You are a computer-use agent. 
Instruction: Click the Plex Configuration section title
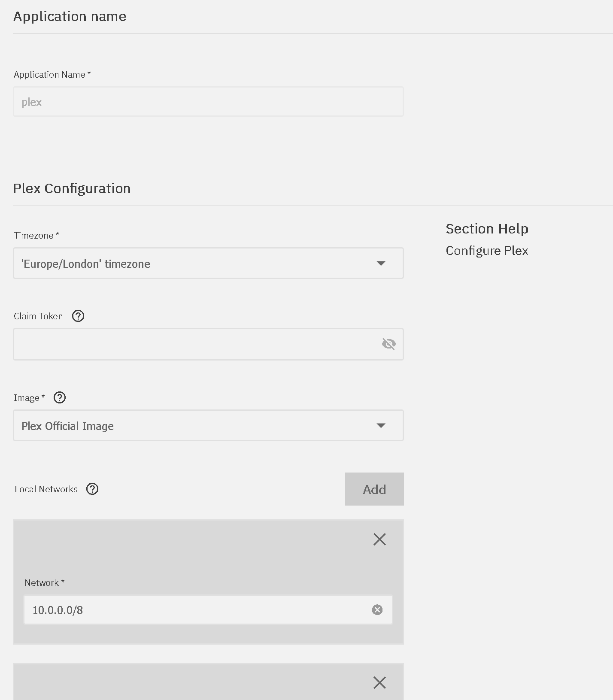point(72,188)
